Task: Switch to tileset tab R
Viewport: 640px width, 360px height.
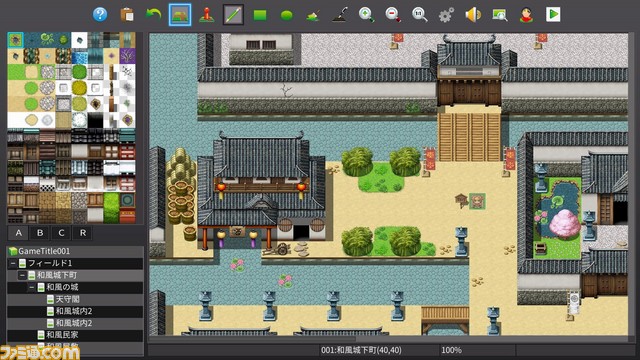Action: pos(83,233)
